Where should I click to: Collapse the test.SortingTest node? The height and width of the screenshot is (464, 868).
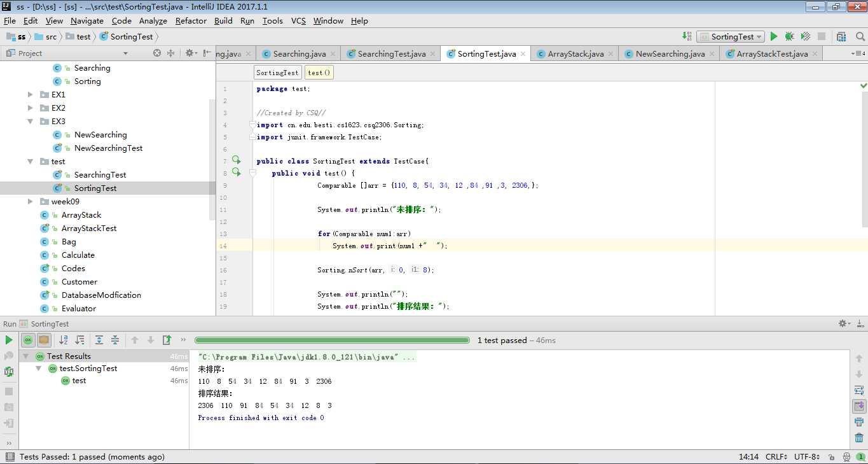pyautogui.click(x=39, y=369)
